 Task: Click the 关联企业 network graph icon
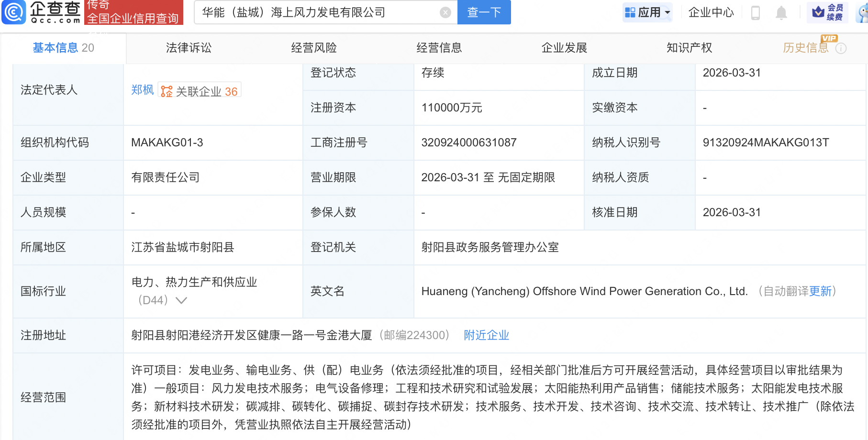[x=166, y=90]
